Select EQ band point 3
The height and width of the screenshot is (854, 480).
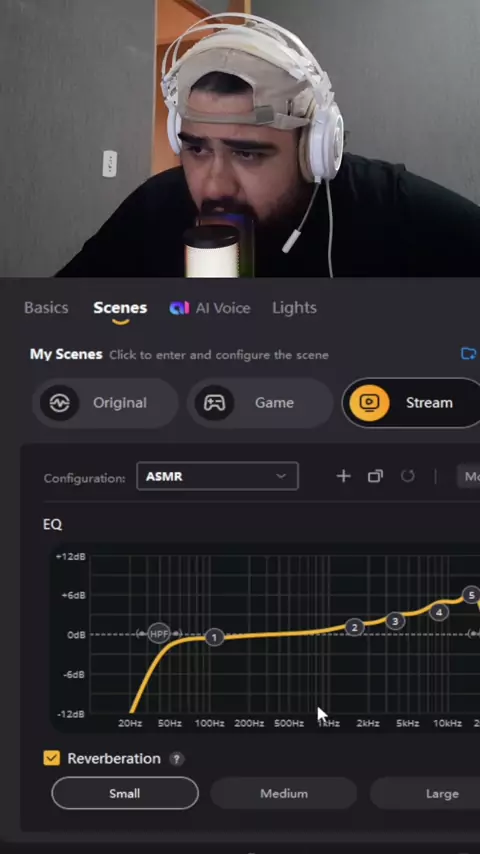[395, 621]
